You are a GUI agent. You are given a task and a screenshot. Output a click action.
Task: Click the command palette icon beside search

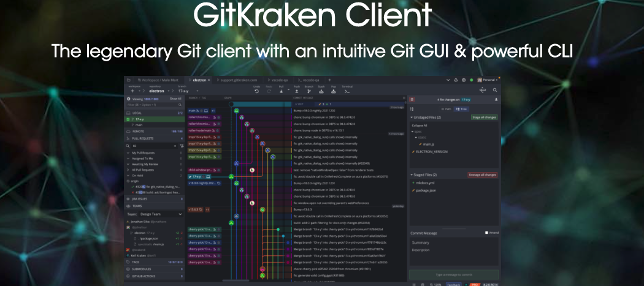pyautogui.click(x=483, y=90)
